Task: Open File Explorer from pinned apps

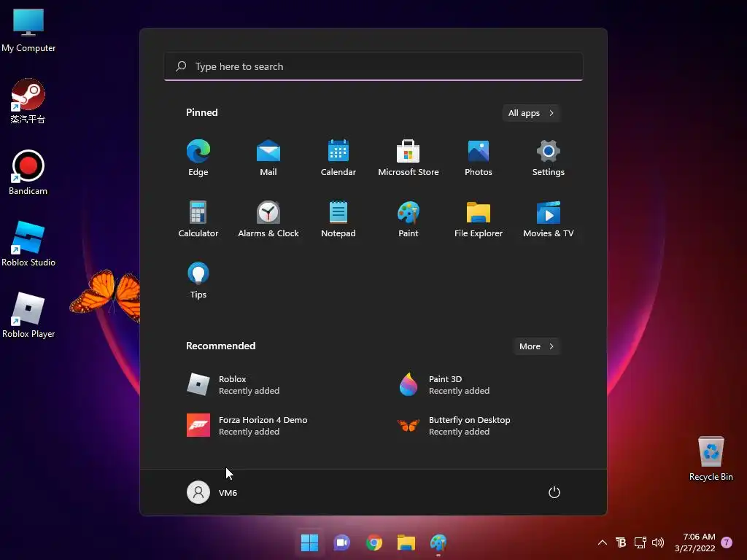Action: pos(479,219)
